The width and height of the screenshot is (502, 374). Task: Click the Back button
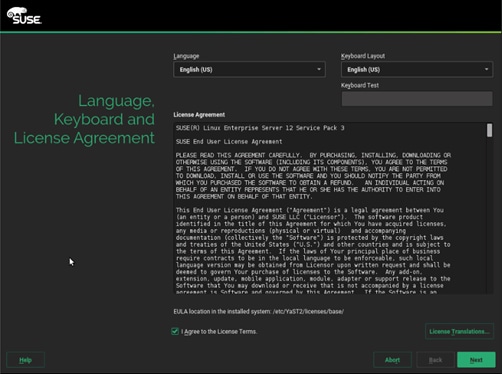(x=435, y=360)
